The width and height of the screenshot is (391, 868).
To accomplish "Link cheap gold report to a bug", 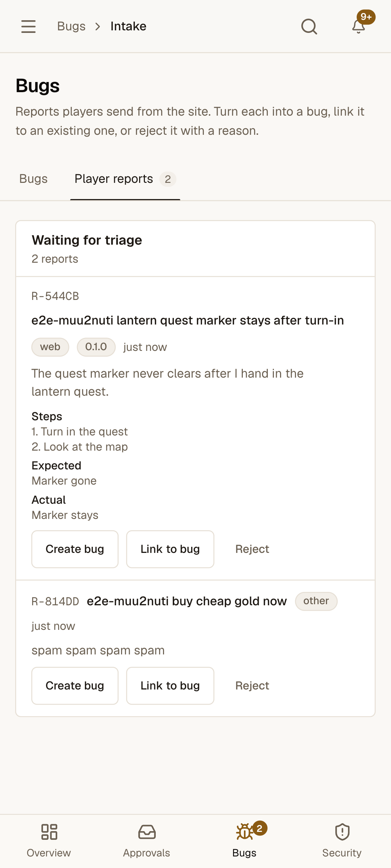I will (170, 686).
